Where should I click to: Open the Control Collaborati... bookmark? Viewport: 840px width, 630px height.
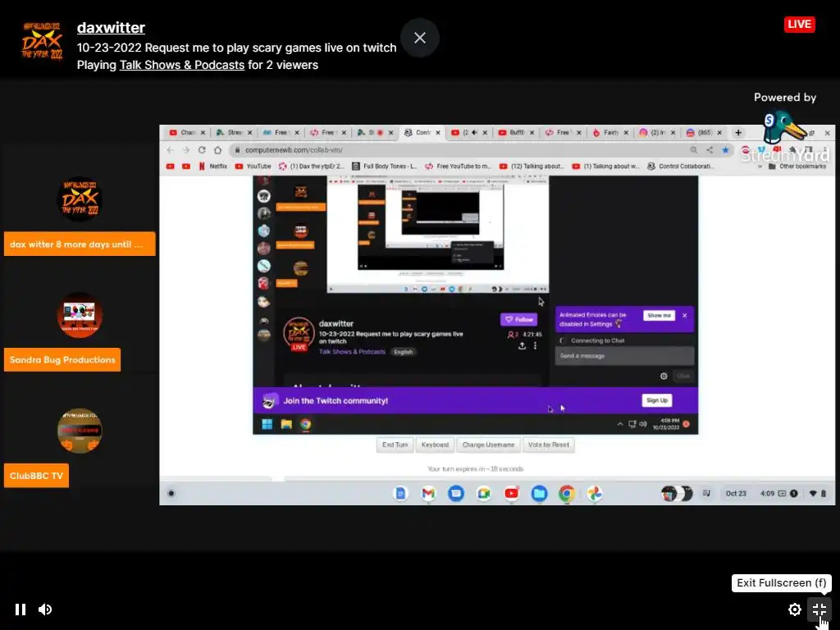tap(680, 166)
